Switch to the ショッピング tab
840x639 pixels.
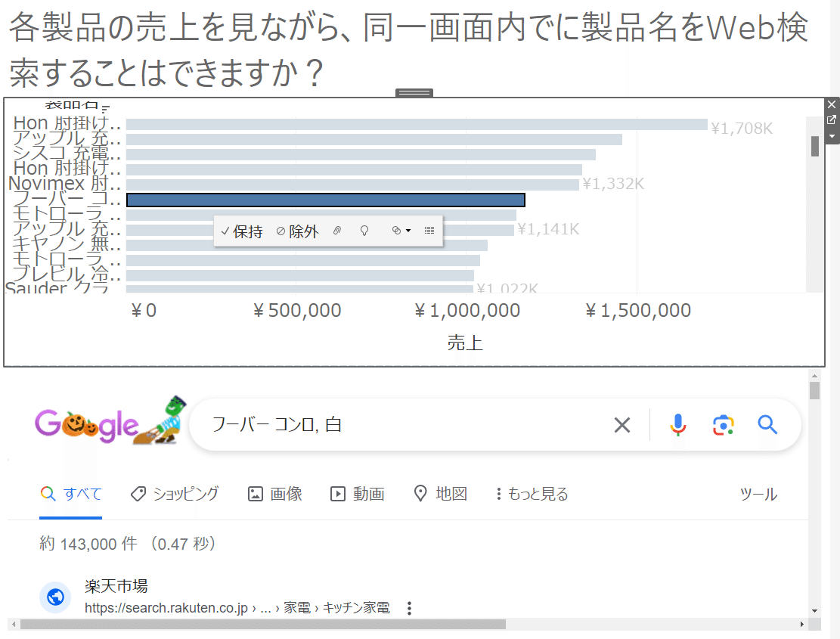(x=175, y=493)
